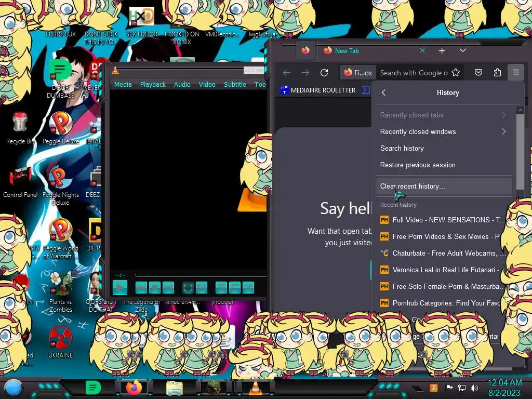Toggle VLC loop mode button
This screenshot has height=399, width=532.
point(235,288)
